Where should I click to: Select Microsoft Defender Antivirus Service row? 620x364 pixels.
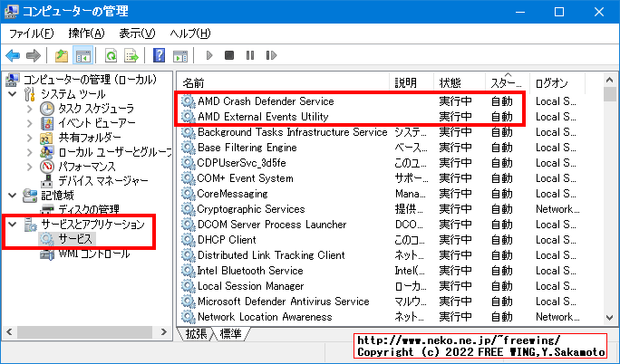click(x=380, y=302)
